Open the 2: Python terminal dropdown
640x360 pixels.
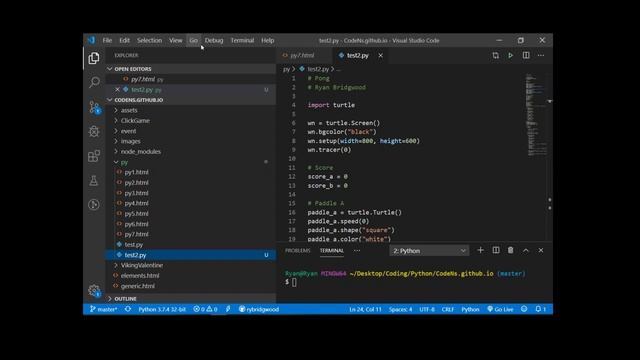pyautogui.click(x=429, y=251)
